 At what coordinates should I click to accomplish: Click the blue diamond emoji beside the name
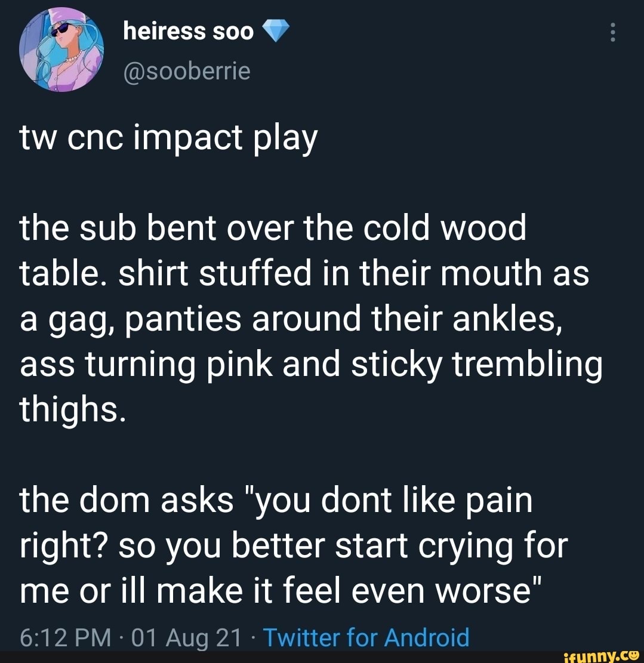(x=275, y=32)
